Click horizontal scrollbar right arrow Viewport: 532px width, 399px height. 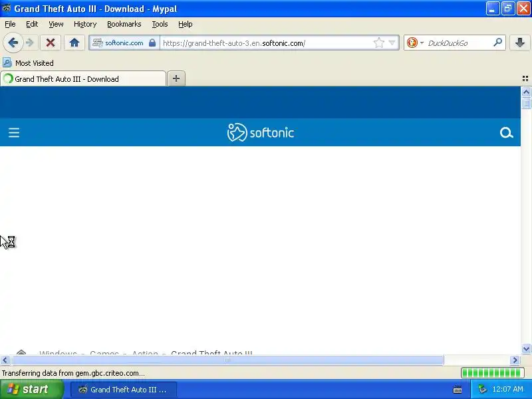coord(515,360)
